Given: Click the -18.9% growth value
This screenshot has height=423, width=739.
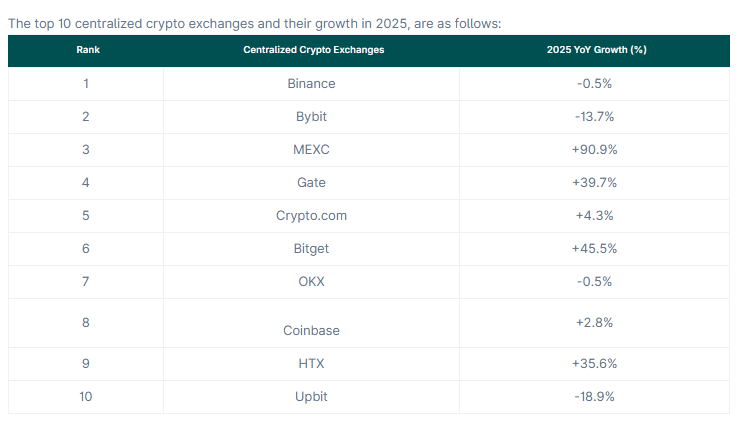Looking at the screenshot, I should click(x=595, y=397).
